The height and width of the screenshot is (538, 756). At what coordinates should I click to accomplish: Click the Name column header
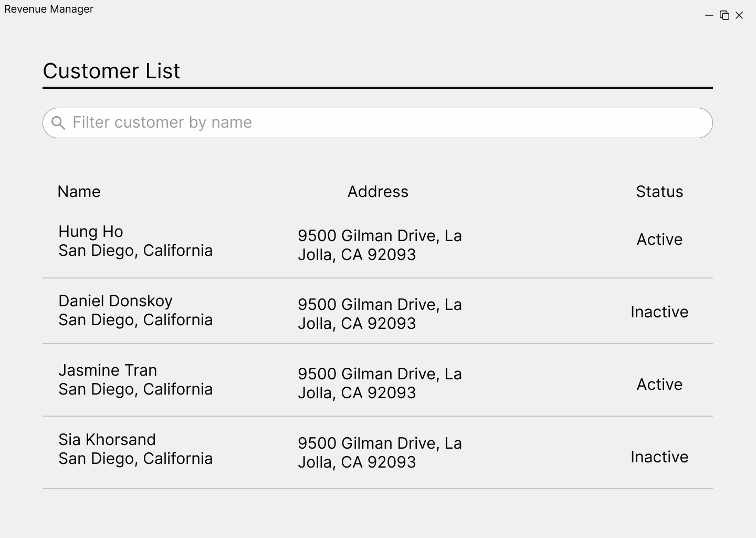(79, 192)
